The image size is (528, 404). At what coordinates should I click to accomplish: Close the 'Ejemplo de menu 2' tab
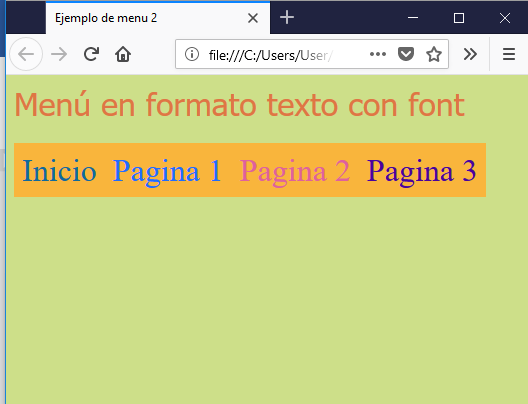(x=253, y=18)
